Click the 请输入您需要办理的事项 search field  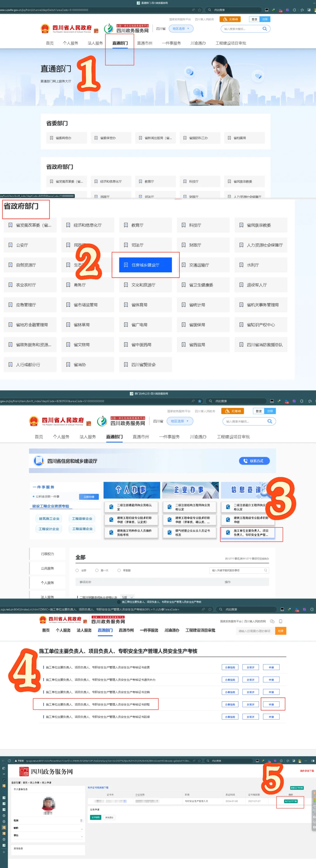[x=255, y=631]
